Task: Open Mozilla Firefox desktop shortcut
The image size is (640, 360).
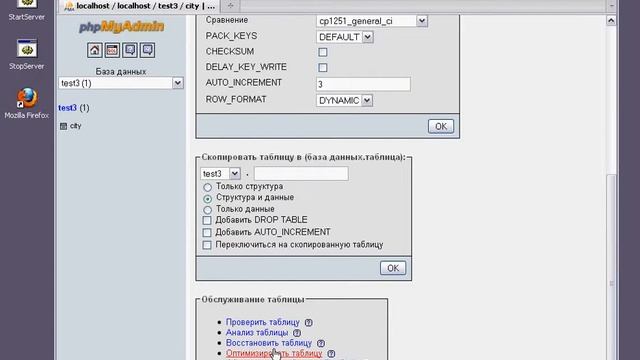Action: (27, 103)
